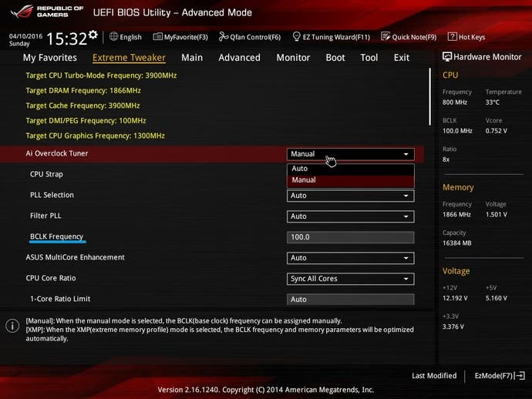The image size is (532, 399).
Task: Select the BCLK Frequency label
Action: click(56, 236)
